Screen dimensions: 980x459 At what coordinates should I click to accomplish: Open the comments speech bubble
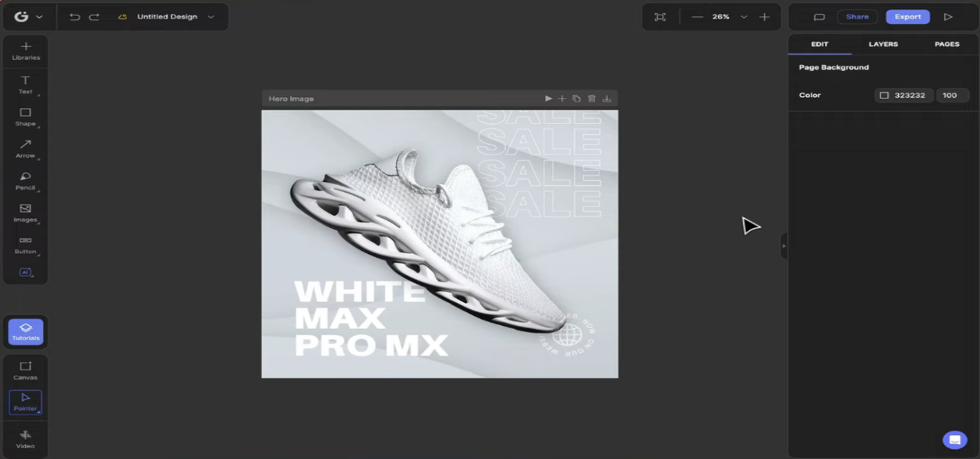click(x=819, y=17)
